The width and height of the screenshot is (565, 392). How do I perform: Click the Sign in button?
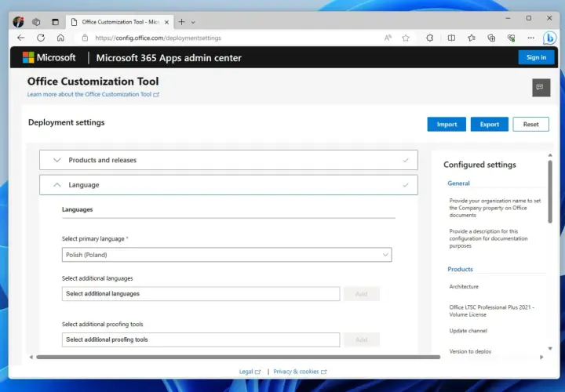click(536, 57)
